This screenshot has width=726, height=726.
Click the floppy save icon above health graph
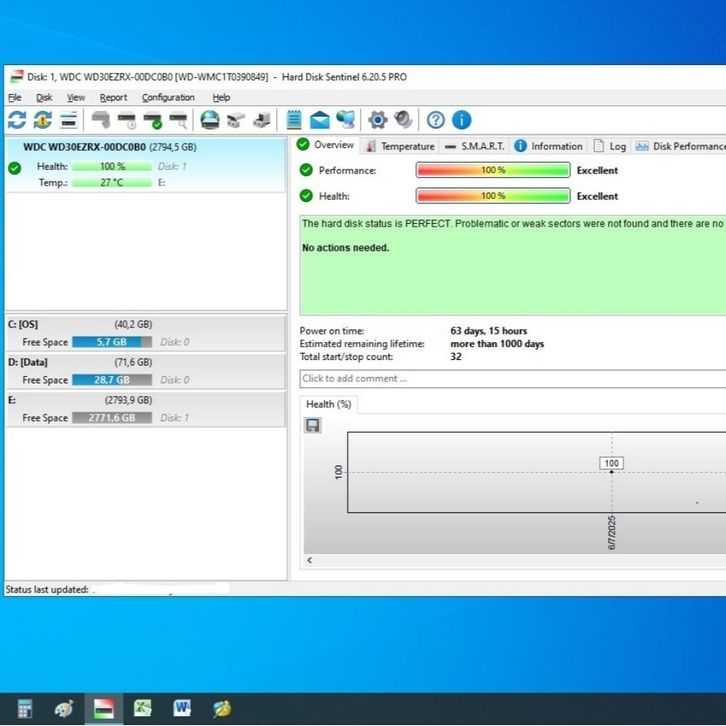pos(313,426)
